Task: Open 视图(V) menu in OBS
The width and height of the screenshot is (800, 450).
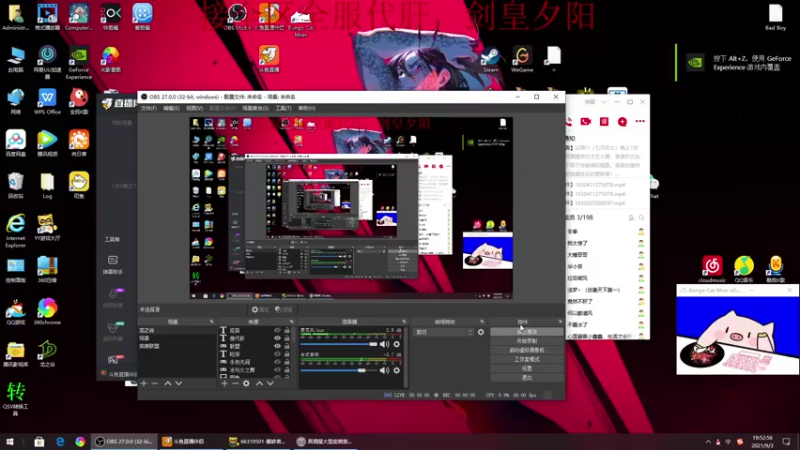Action: point(194,108)
